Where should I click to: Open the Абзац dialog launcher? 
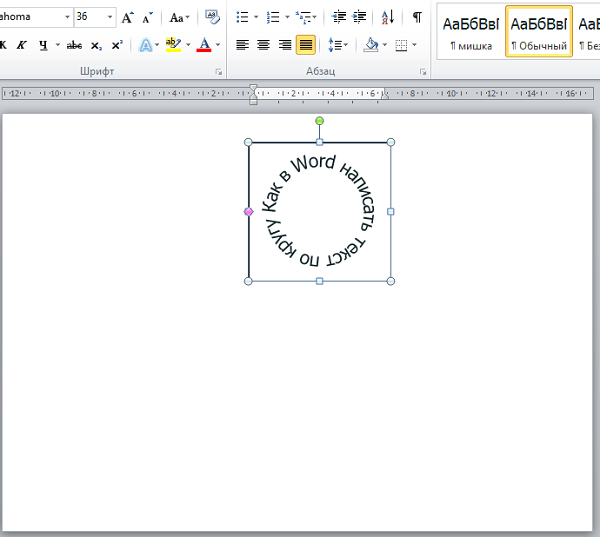tap(423, 72)
